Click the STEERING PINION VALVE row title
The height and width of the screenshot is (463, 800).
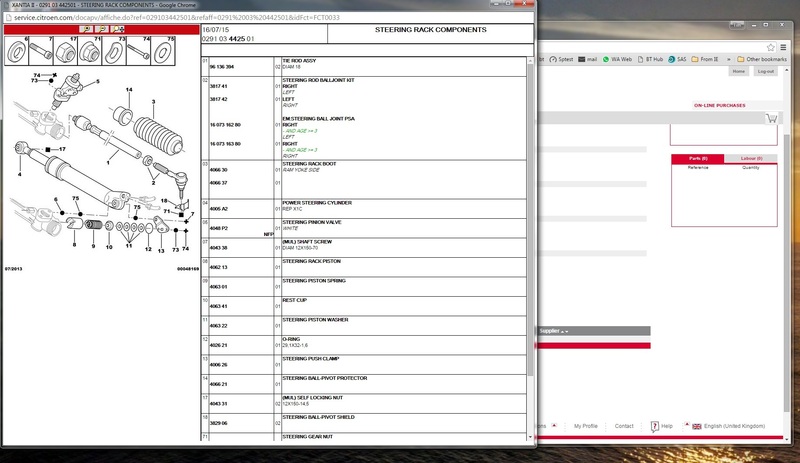coord(313,223)
